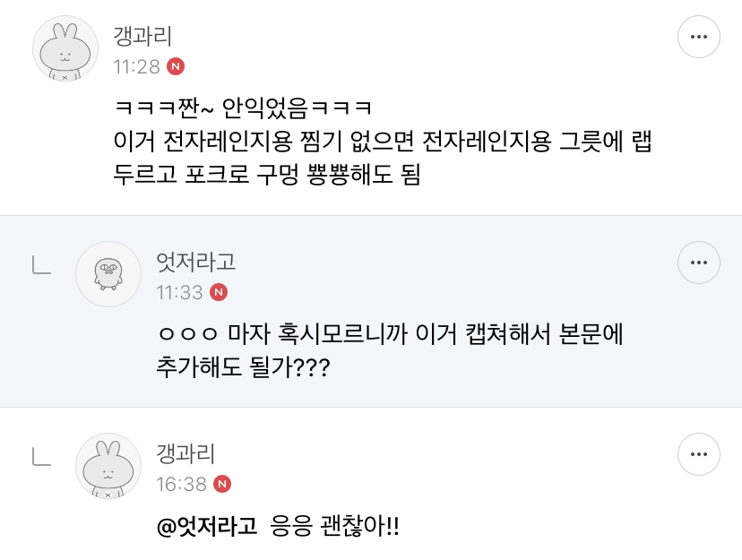Click the 11:33 timestamp

(x=179, y=292)
